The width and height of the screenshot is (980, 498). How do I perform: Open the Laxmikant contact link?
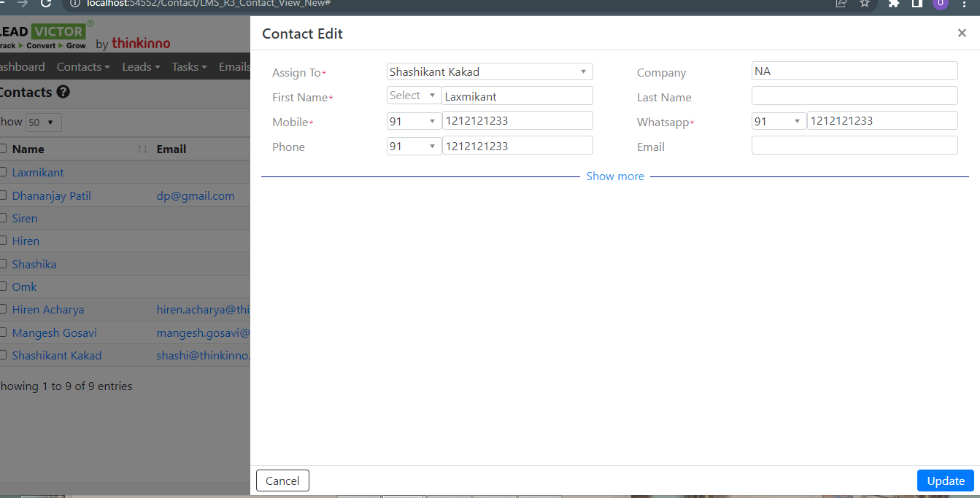(38, 173)
